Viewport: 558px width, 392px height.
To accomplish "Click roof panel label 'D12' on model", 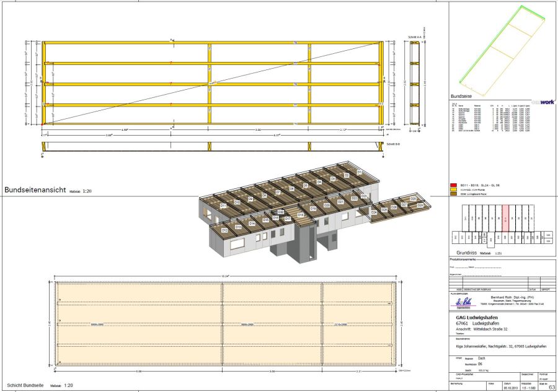I will [x=224, y=230].
